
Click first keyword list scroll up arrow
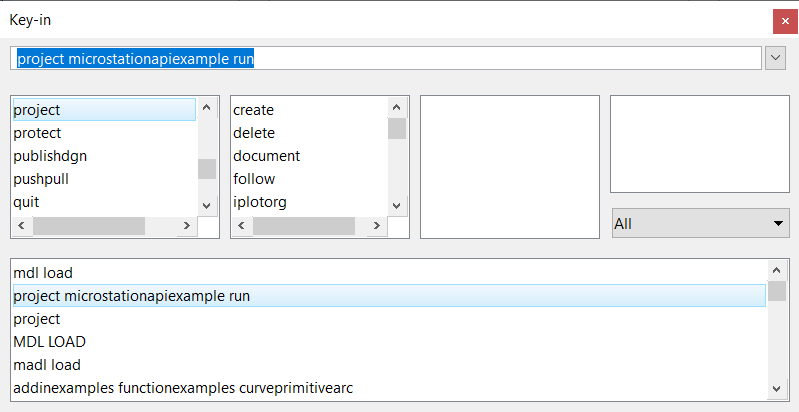(207, 107)
